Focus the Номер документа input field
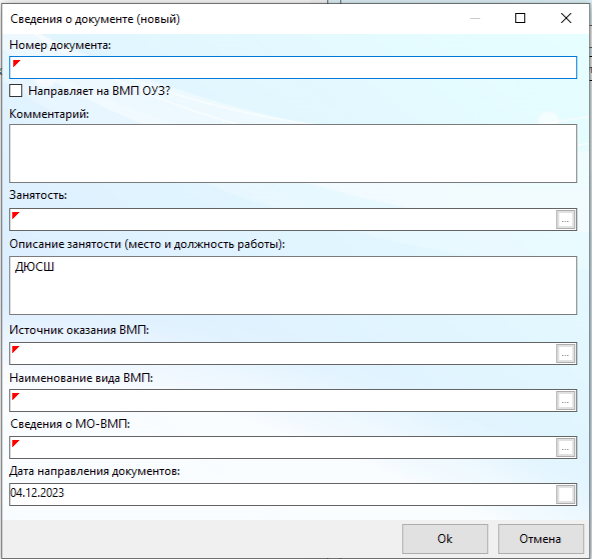Image resolution: width=592 pixels, height=559 pixels. pos(293,68)
